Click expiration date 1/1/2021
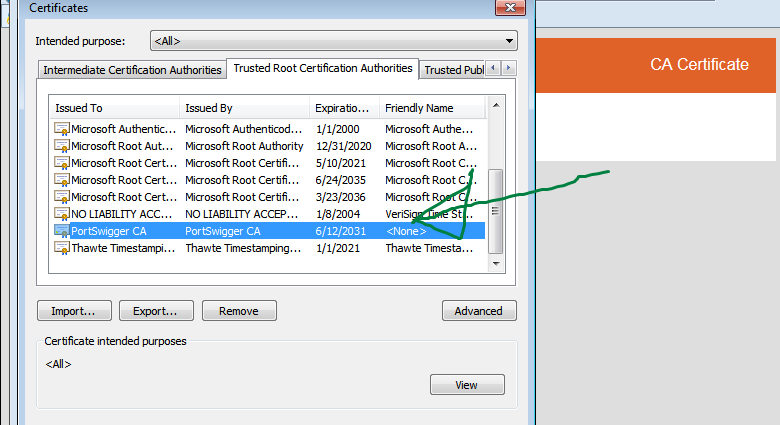Viewport: 780px width, 425px height. pyautogui.click(x=337, y=248)
